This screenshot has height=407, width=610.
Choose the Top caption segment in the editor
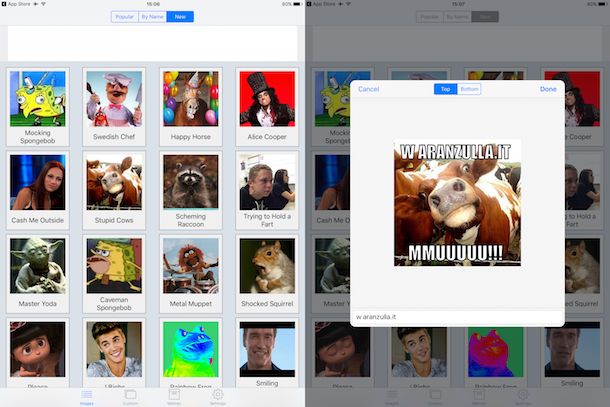(445, 89)
